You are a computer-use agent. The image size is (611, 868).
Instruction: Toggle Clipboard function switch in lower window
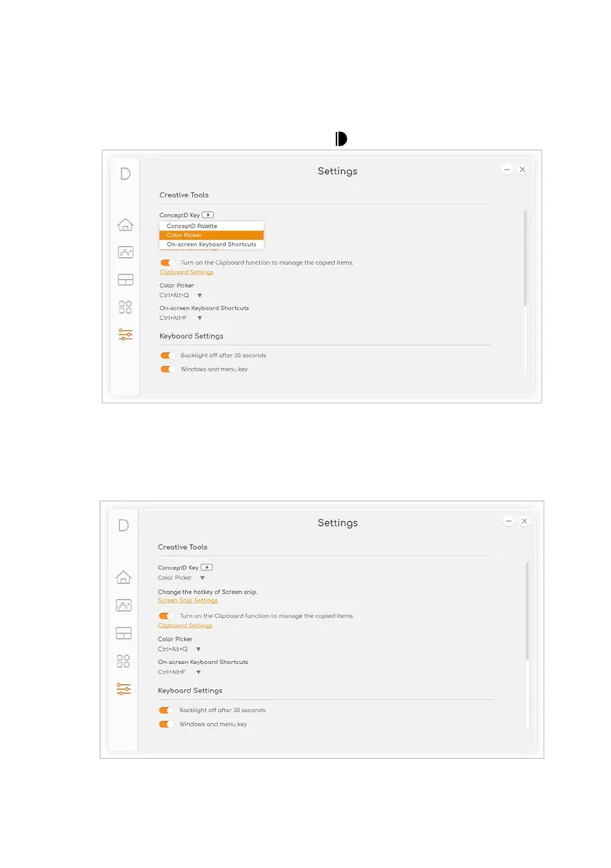167,616
